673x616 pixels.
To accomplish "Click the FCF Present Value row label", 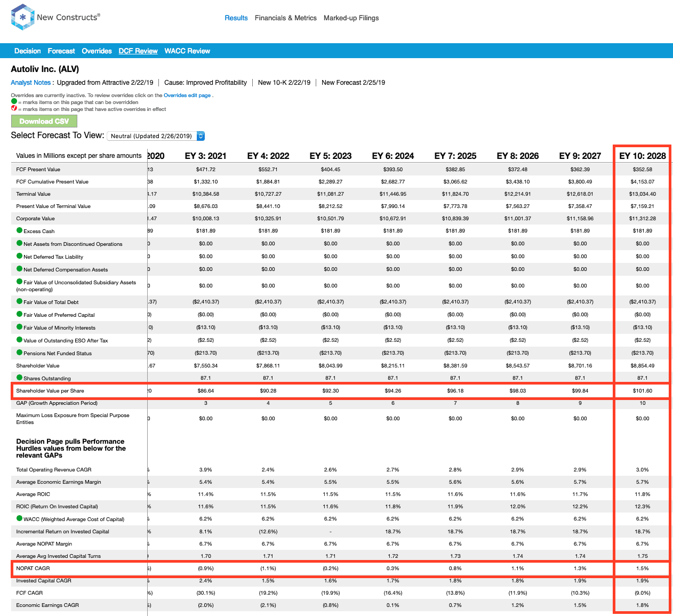I will [38, 170].
